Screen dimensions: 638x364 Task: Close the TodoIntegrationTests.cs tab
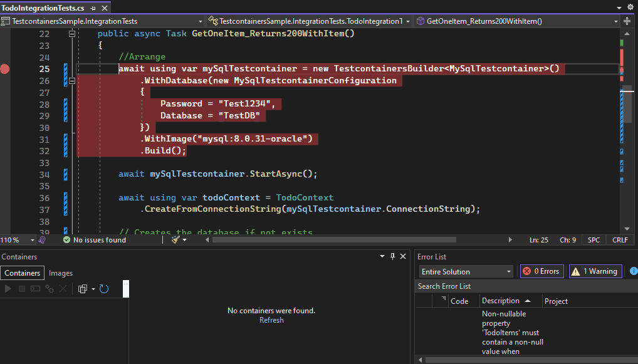point(105,8)
